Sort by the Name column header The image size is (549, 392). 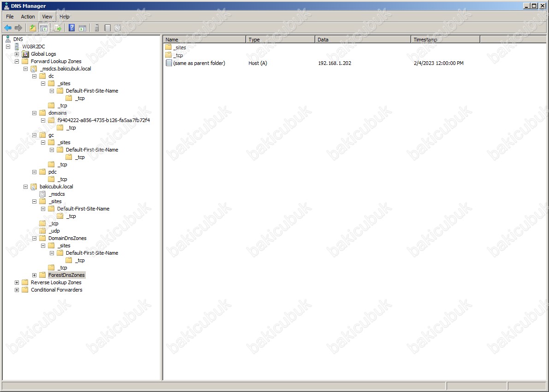tap(205, 40)
